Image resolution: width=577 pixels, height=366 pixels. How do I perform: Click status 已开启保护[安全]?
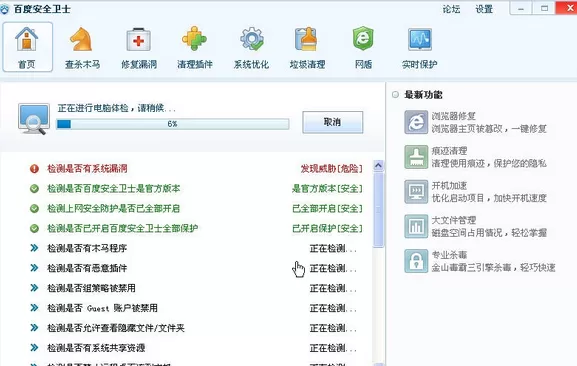pos(327,228)
